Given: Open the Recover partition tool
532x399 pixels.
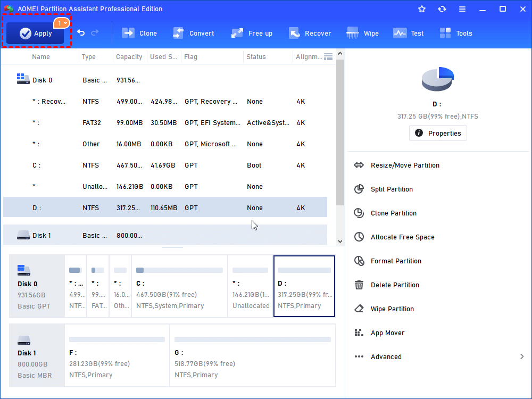Looking at the screenshot, I should (x=310, y=33).
